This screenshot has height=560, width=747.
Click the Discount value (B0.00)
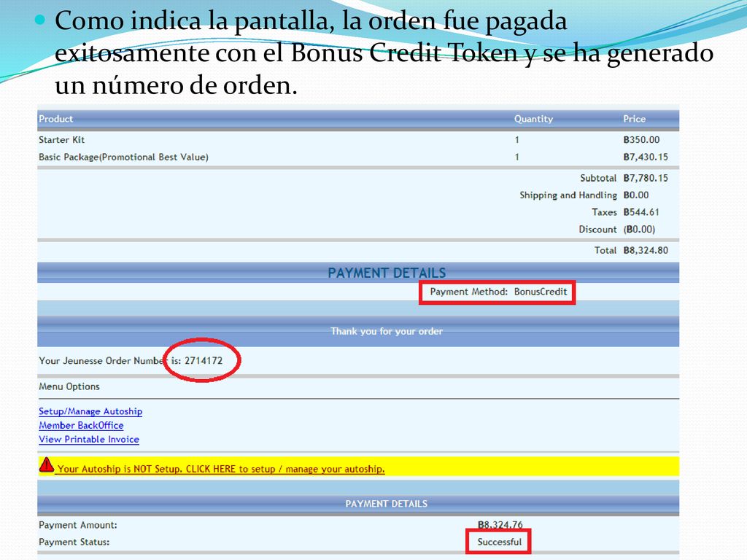639,230
